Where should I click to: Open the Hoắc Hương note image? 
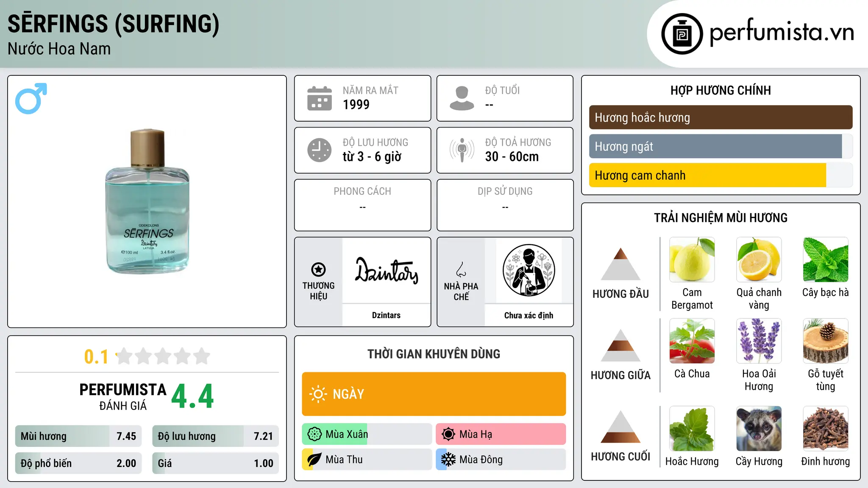click(692, 429)
